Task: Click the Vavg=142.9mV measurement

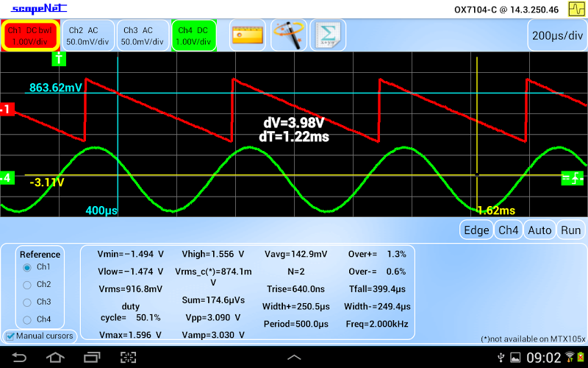Action: [296, 254]
